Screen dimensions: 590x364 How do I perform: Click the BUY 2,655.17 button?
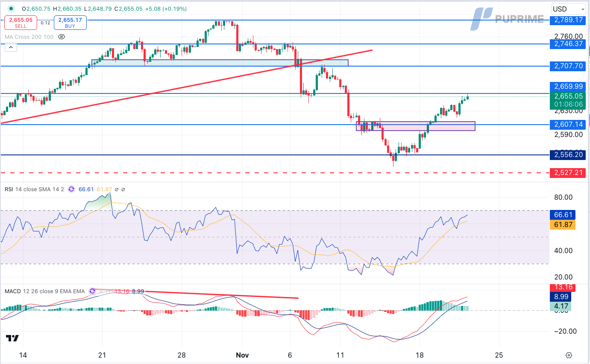pyautogui.click(x=70, y=23)
